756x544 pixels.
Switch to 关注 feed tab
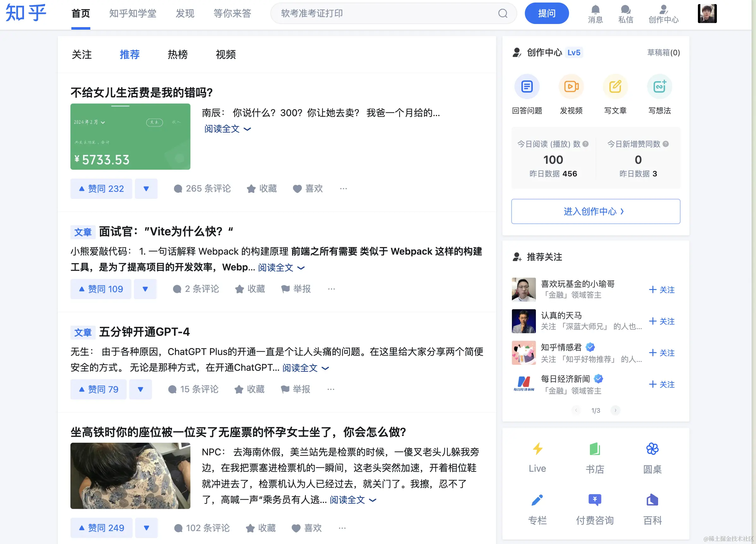pyautogui.click(x=82, y=54)
